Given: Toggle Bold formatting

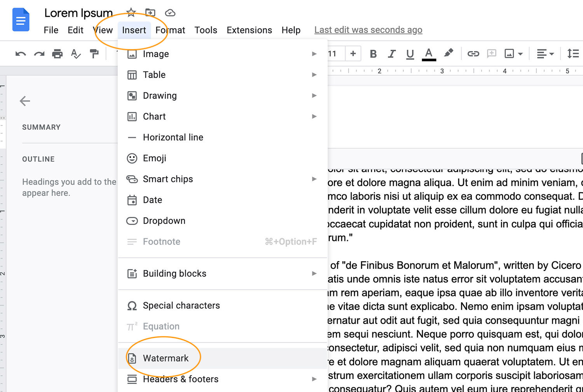Looking at the screenshot, I should tap(373, 54).
